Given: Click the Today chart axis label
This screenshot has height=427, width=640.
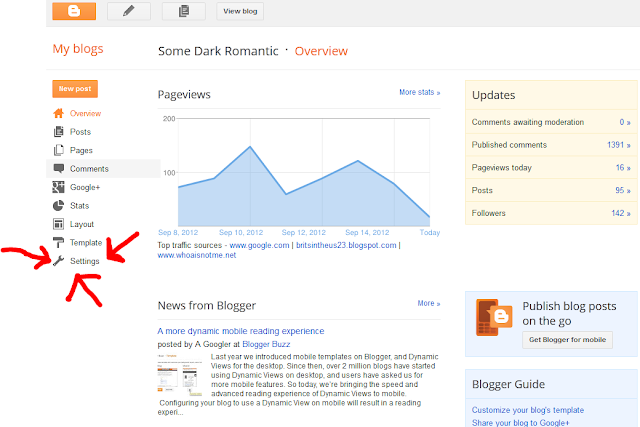Looking at the screenshot, I should [x=430, y=232].
